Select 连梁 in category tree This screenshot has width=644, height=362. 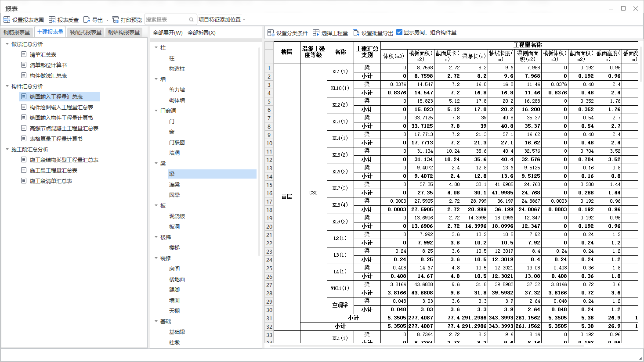174,184
